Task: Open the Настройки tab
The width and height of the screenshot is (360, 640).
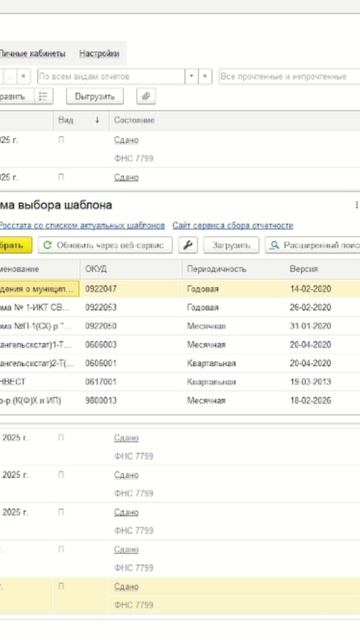Action: click(99, 53)
